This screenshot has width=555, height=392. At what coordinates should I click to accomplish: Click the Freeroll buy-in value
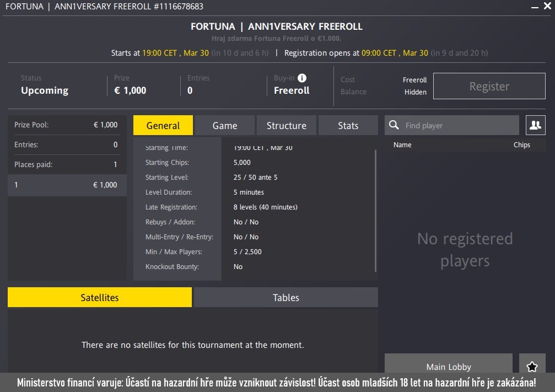pyautogui.click(x=292, y=90)
